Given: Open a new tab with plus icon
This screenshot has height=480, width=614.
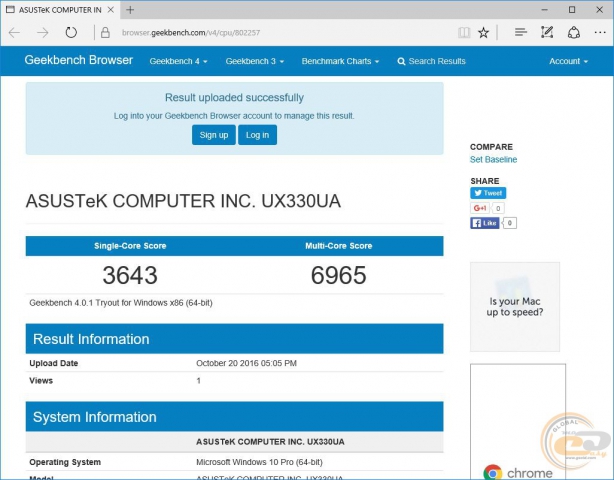Looking at the screenshot, I should 130,10.
